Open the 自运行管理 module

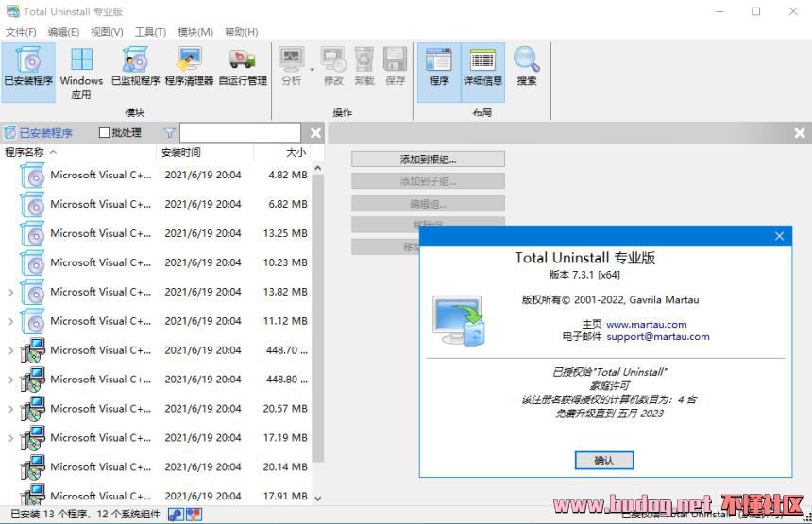coord(243,66)
